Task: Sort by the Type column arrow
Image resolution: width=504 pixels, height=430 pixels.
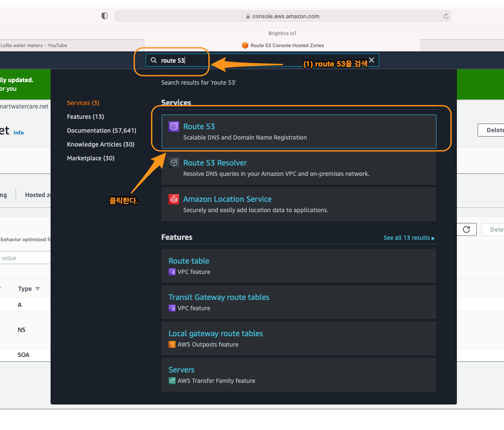Action: 38,289
